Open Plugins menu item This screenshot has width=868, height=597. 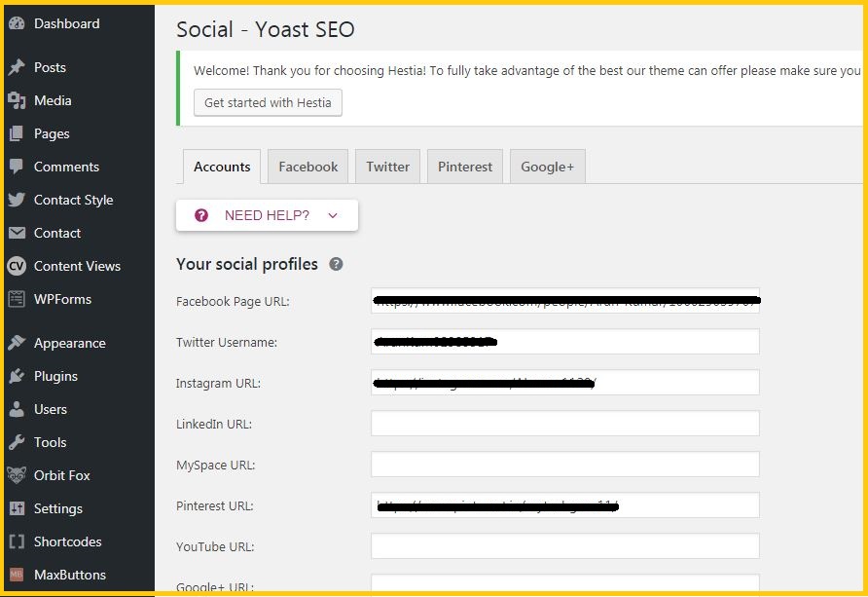79,376
